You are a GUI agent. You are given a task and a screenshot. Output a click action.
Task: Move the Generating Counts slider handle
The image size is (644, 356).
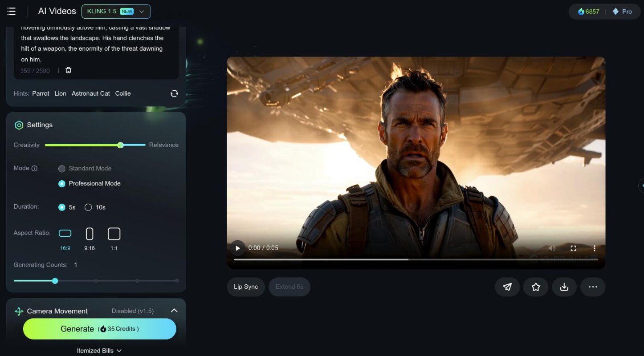click(x=55, y=281)
